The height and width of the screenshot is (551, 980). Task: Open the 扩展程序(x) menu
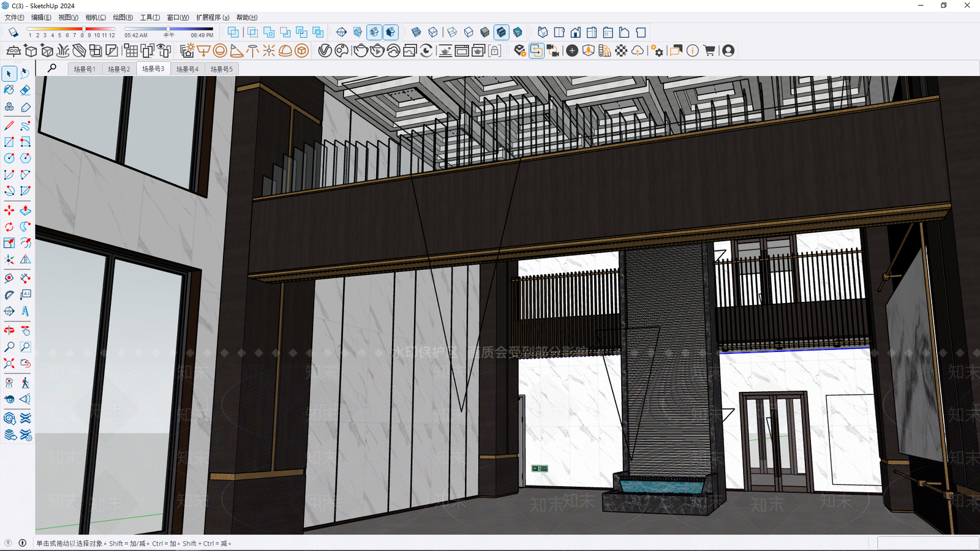(x=213, y=17)
